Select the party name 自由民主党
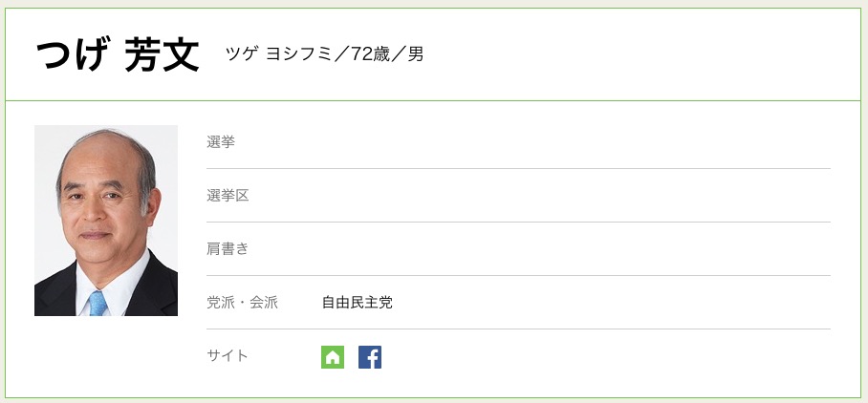The height and width of the screenshot is (403, 868). pyautogui.click(x=357, y=303)
